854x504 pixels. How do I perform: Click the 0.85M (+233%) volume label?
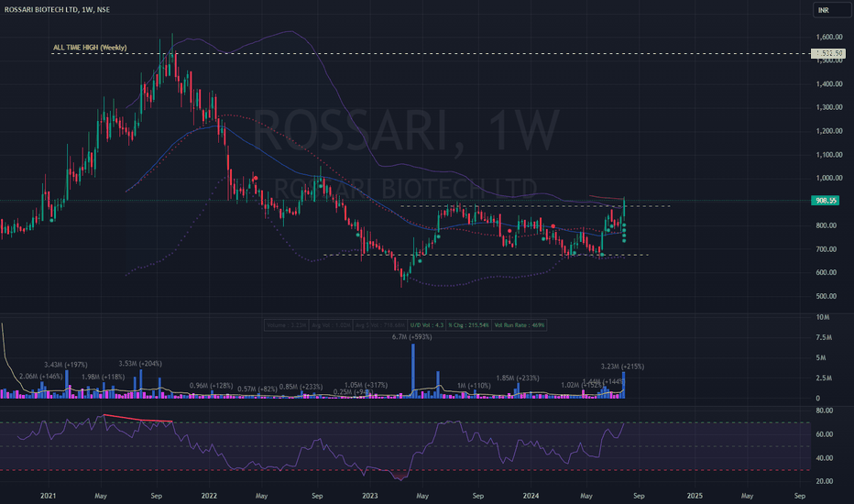click(301, 387)
